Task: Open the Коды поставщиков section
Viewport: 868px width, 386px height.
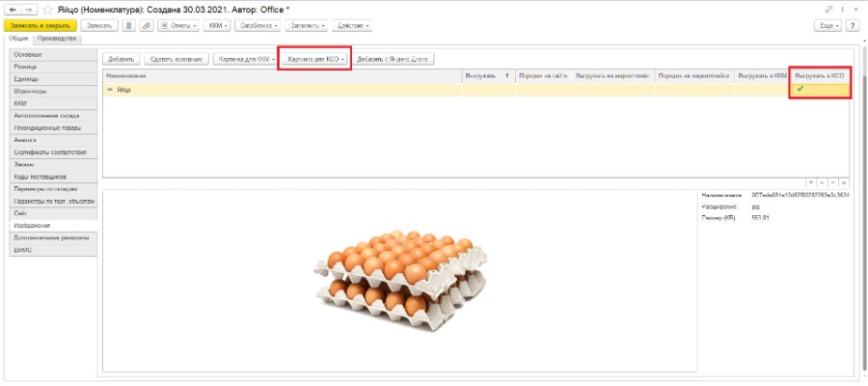Action: [54, 177]
